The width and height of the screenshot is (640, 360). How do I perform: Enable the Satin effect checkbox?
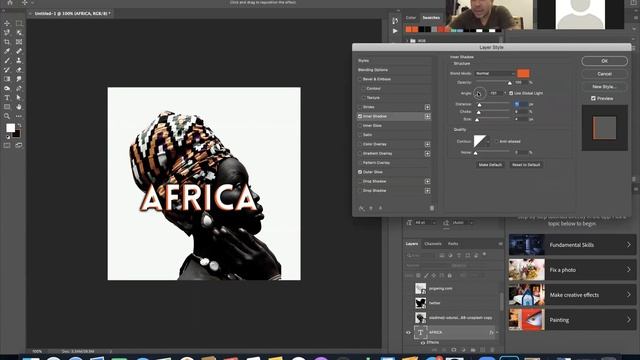click(x=360, y=135)
